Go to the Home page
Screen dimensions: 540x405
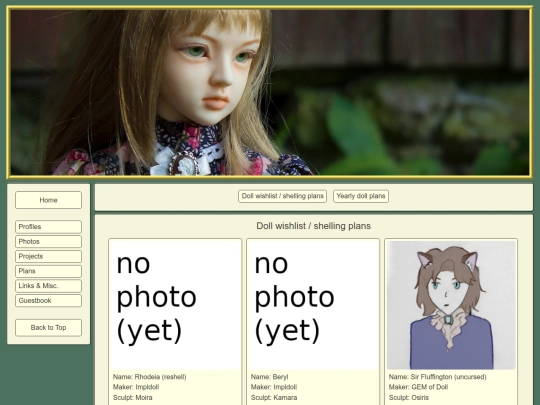click(x=48, y=200)
